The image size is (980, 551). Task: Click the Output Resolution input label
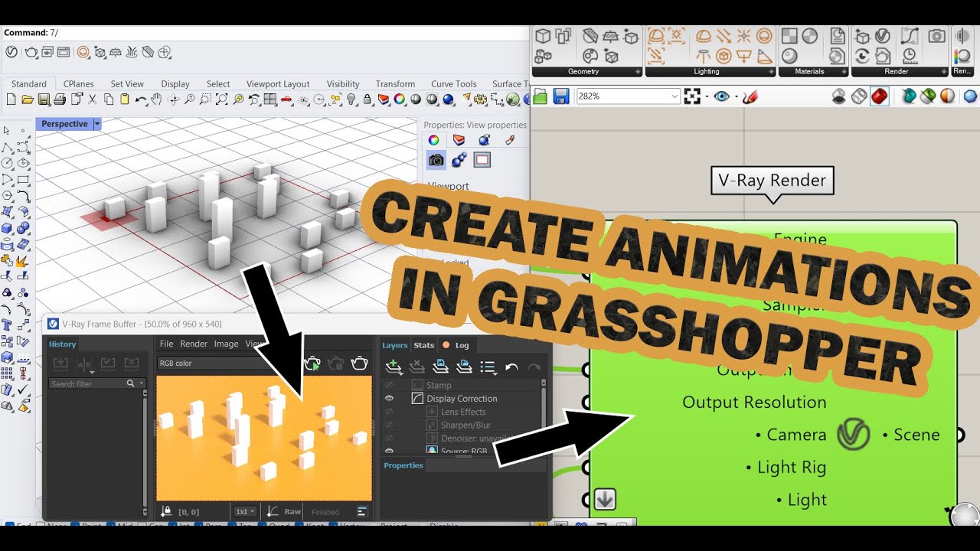[x=754, y=402]
